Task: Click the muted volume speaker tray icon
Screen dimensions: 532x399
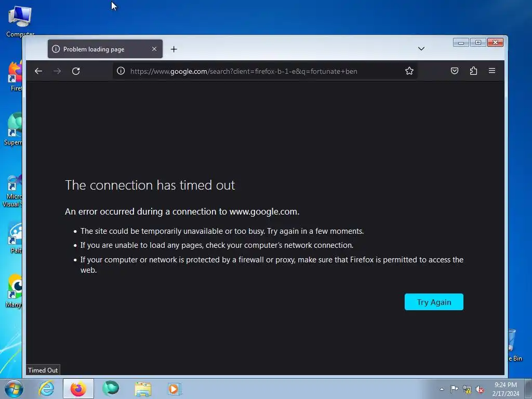Action: (480, 389)
